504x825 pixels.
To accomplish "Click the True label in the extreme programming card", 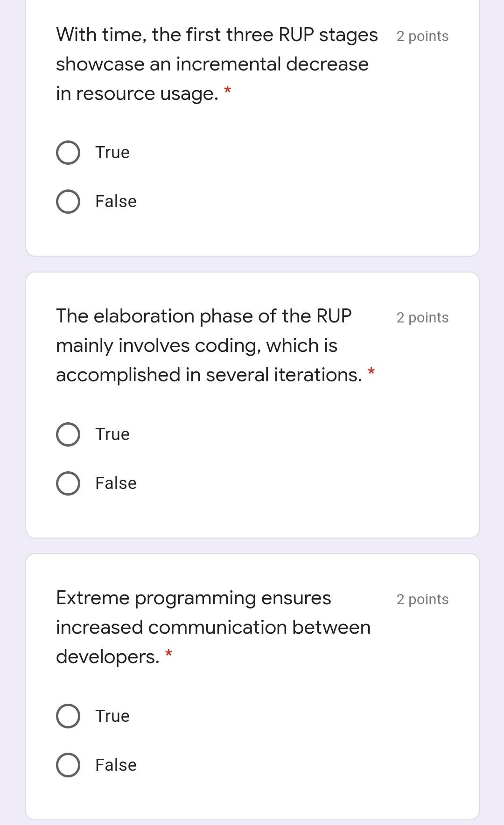I will click(x=112, y=715).
